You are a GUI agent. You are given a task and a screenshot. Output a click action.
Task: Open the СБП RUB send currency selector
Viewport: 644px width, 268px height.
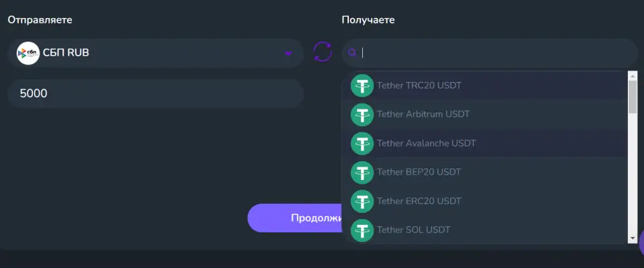[155, 54]
